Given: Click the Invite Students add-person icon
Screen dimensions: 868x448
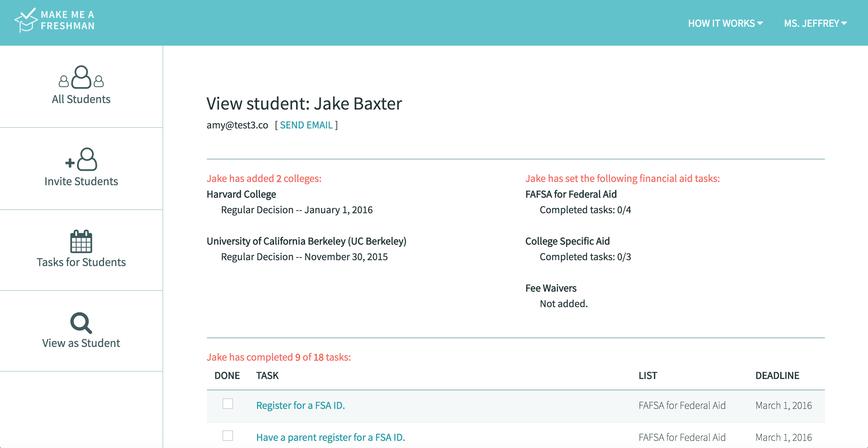Looking at the screenshot, I should click(82, 159).
